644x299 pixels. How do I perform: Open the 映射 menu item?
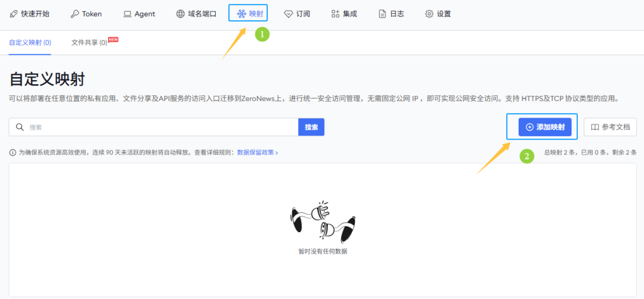coord(249,14)
